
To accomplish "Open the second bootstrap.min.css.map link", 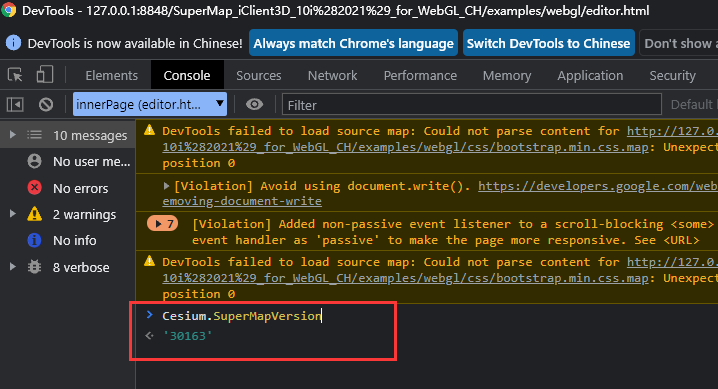I will (x=405, y=278).
